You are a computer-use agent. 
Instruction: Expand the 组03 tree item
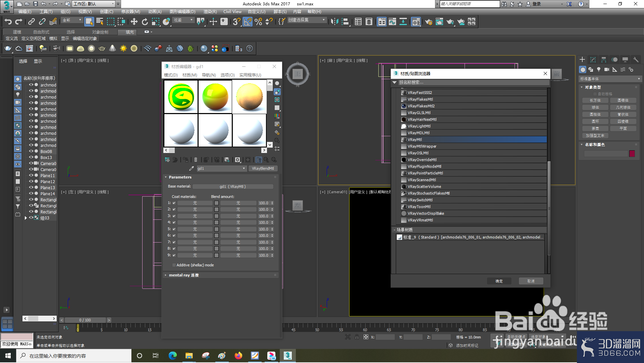coord(26,218)
